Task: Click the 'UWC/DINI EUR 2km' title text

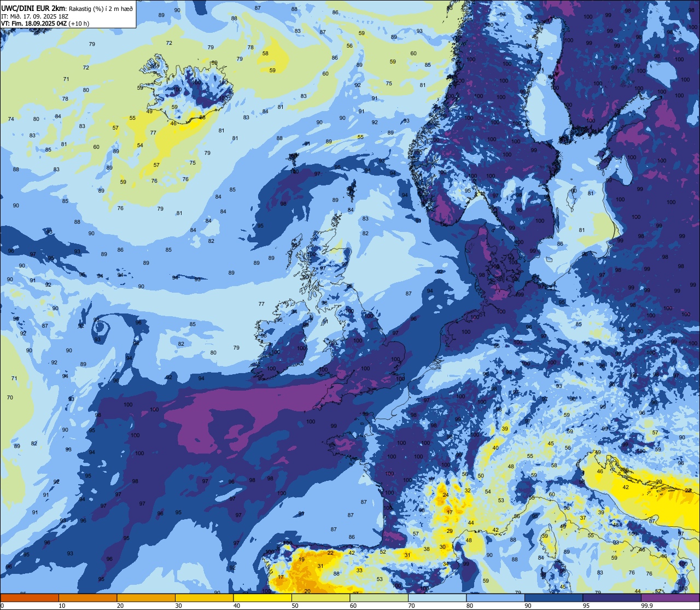Action: point(33,8)
